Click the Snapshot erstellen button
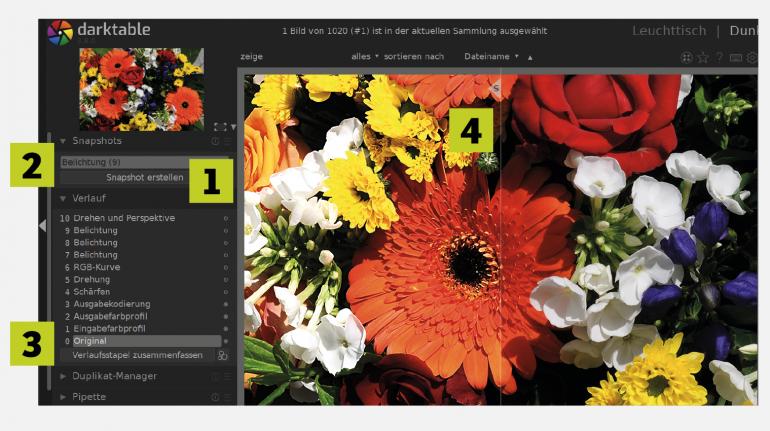Viewport: 770px width, 431px height. pyautogui.click(x=144, y=178)
